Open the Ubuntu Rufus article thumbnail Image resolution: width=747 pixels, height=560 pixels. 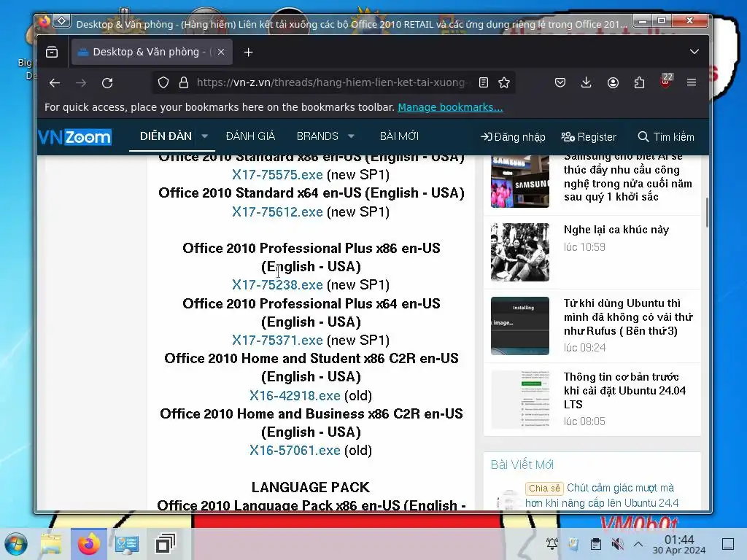[x=519, y=326]
